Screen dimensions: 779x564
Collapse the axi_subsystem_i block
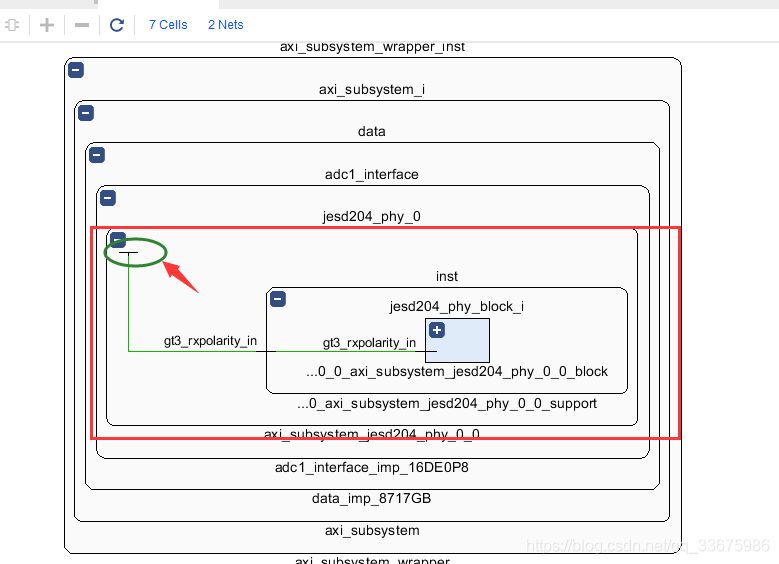coord(86,113)
